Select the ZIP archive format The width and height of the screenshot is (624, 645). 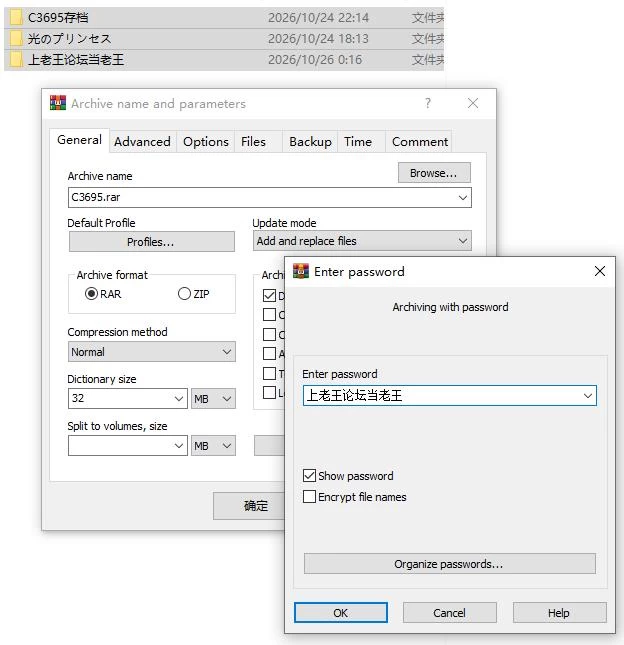(x=184, y=294)
